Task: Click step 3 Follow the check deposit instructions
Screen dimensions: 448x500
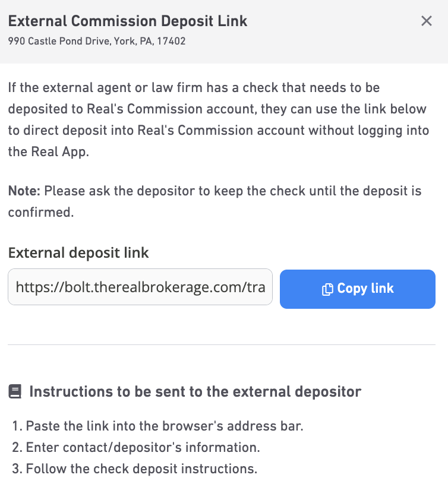Action: 134,469
